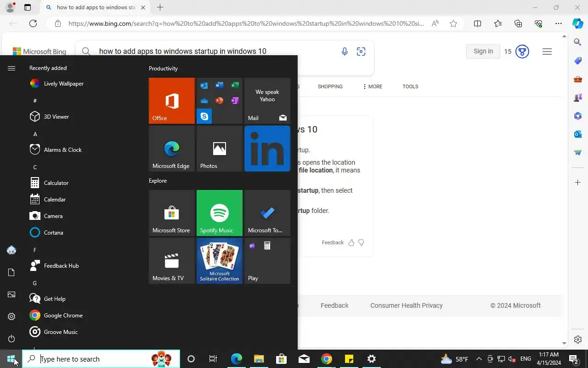Click thumbs down feedback icon
Viewport: 588px width, 368px height.
[361, 242]
